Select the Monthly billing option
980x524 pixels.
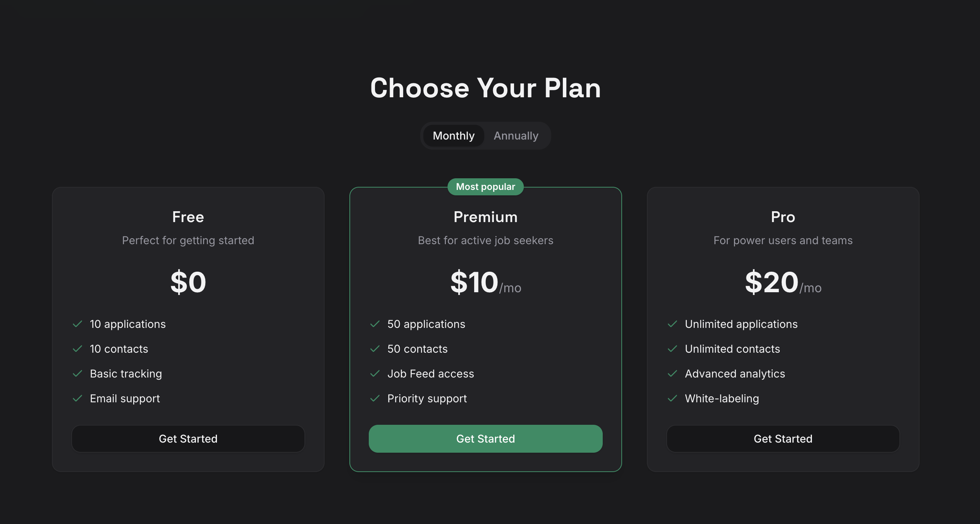(x=453, y=136)
